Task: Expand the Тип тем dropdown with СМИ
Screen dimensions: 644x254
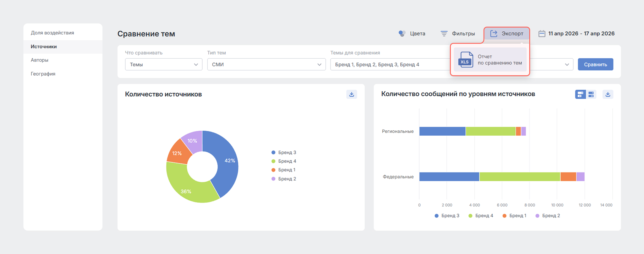Action: coord(266,64)
